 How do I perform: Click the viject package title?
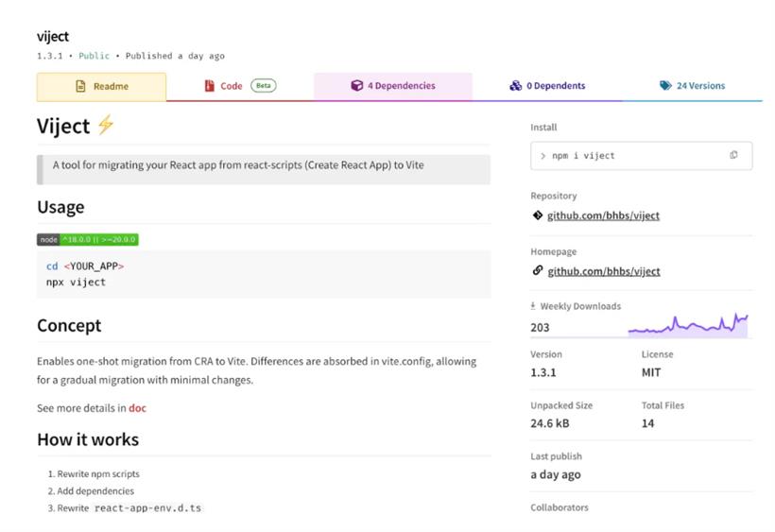pyautogui.click(x=53, y=37)
